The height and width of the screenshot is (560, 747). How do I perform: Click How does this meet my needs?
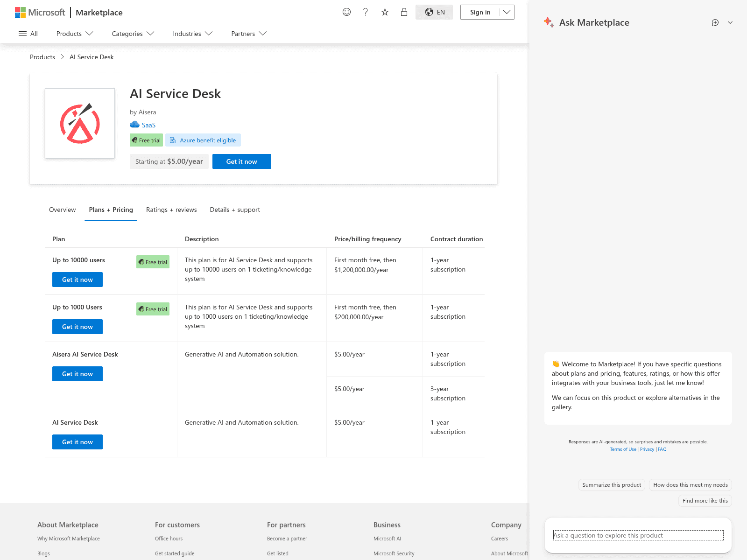[x=691, y=485]
